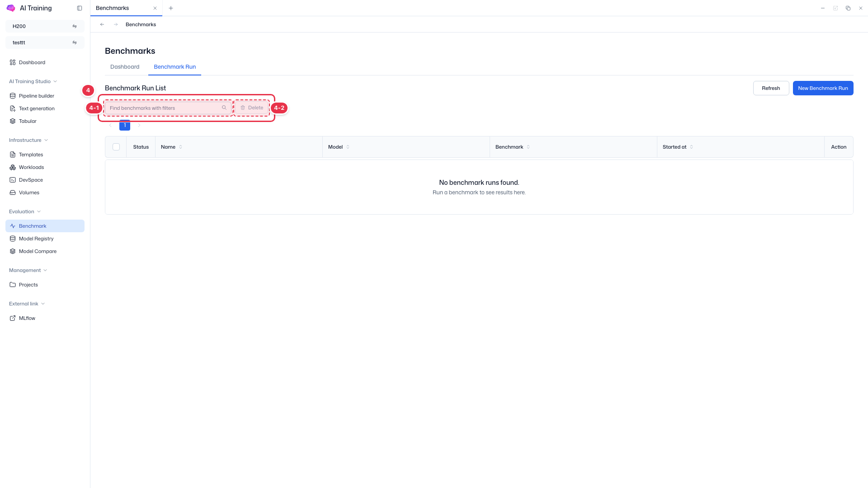868x488 pixels.
Task: Click the Pipeline builder database icon
Action: (x=13, y=96)
